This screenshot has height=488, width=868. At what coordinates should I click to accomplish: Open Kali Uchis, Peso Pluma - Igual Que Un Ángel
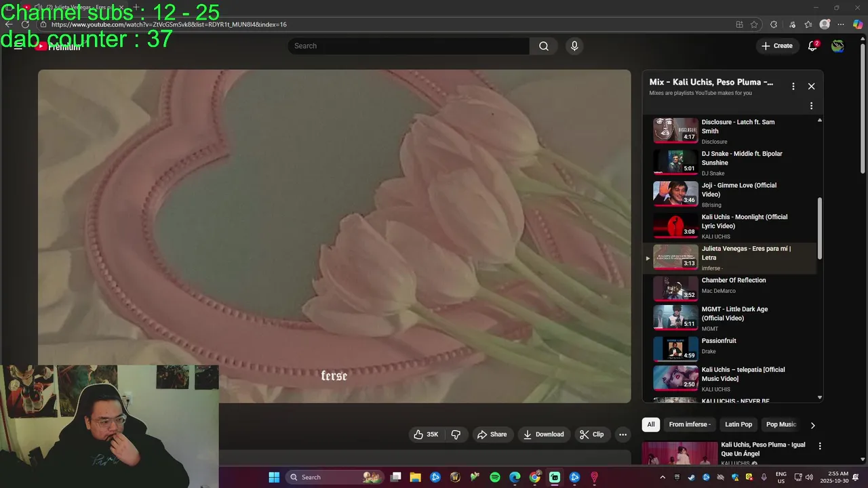coord(763,449)
